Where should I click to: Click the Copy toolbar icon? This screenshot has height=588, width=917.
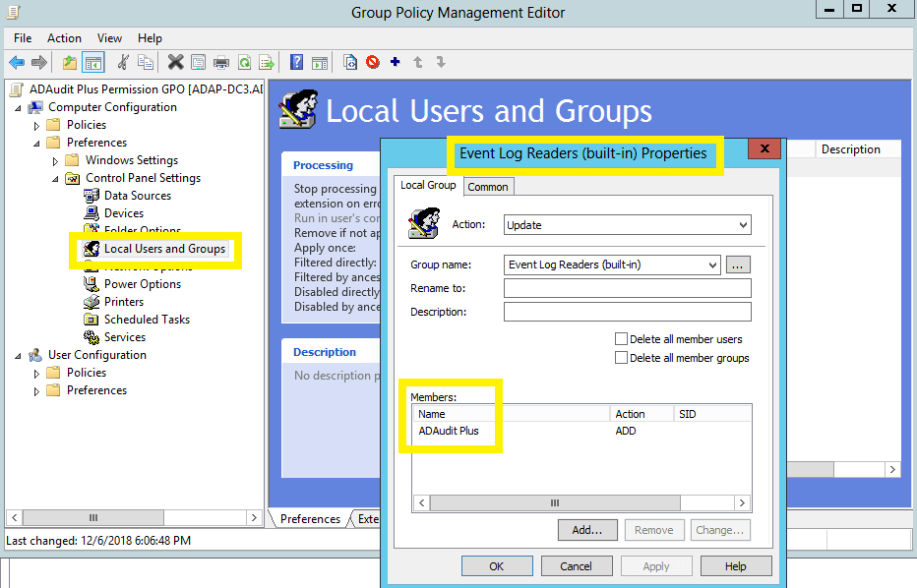(x=144, y=62)
